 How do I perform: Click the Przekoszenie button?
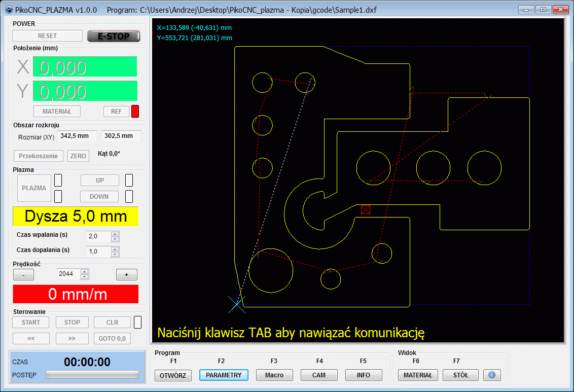pyautogui.click(x=39, y=156)
